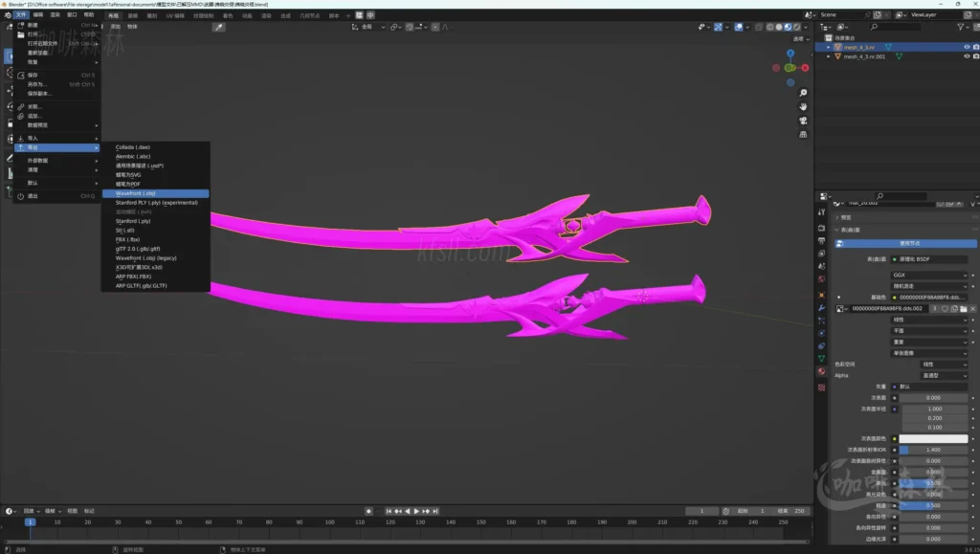Select Wavefront (.obj) export option
The image size is (980, 554).
(x=136, y=193)
